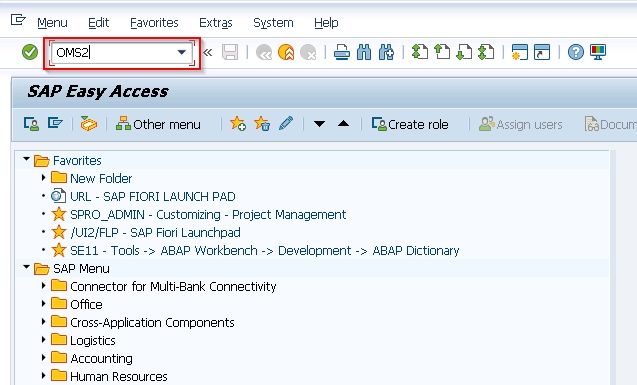Select SE11 ABAP Dictionary favorite
The image size is (637, 385).
tap(264, 251)
